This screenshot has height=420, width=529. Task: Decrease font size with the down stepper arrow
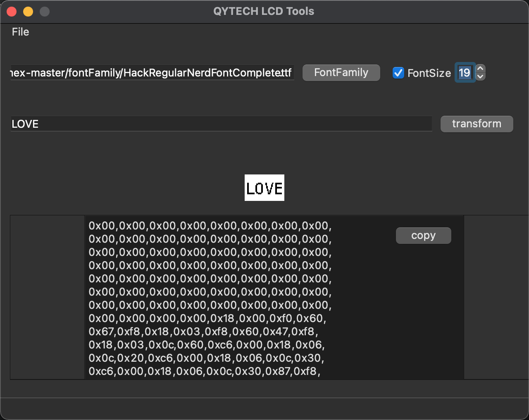pos(480,76)
